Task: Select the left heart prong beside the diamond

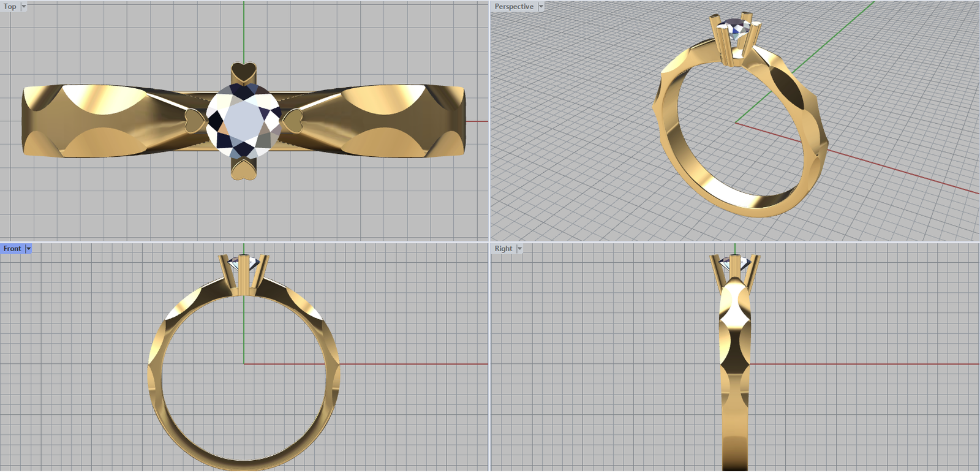Action: point(195,120)
